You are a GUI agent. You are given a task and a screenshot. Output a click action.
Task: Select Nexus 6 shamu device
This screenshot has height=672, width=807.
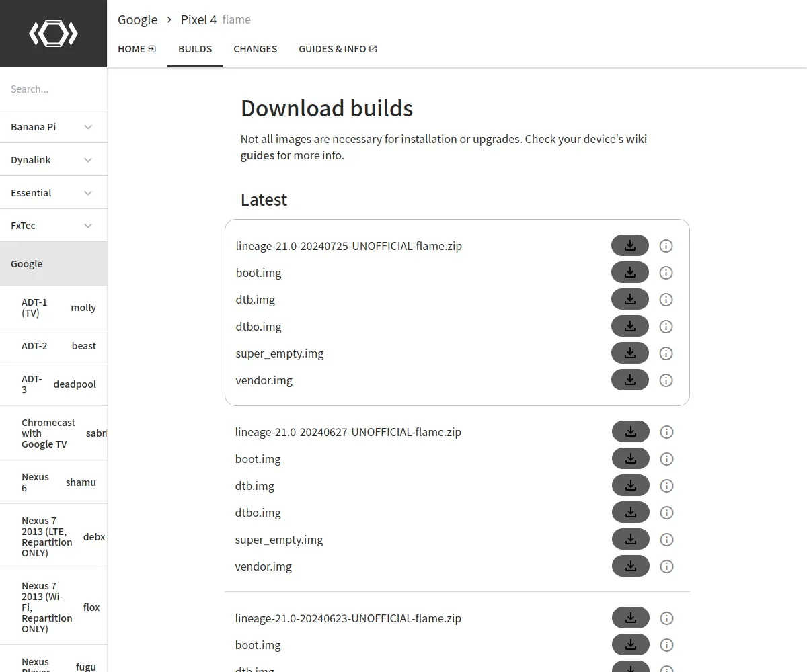click(53, 482)
